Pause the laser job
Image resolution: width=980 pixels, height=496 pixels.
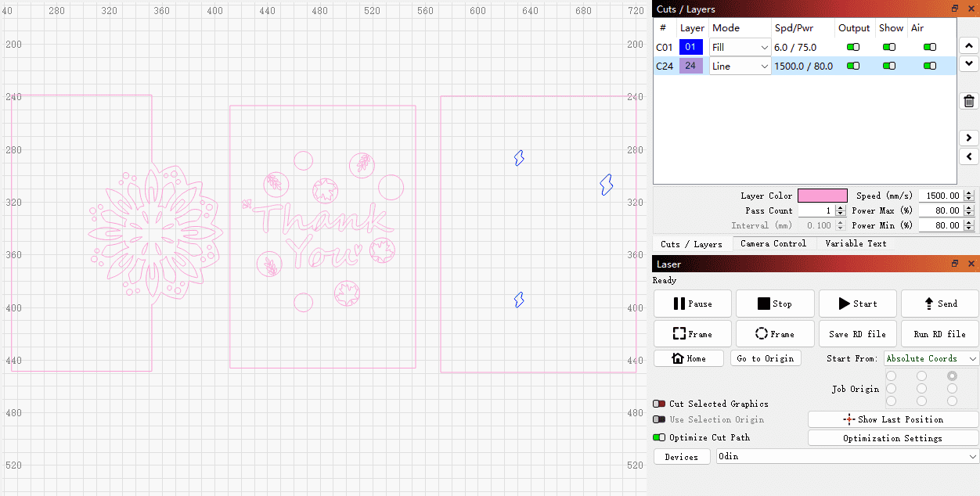click(x=693, y=304)
